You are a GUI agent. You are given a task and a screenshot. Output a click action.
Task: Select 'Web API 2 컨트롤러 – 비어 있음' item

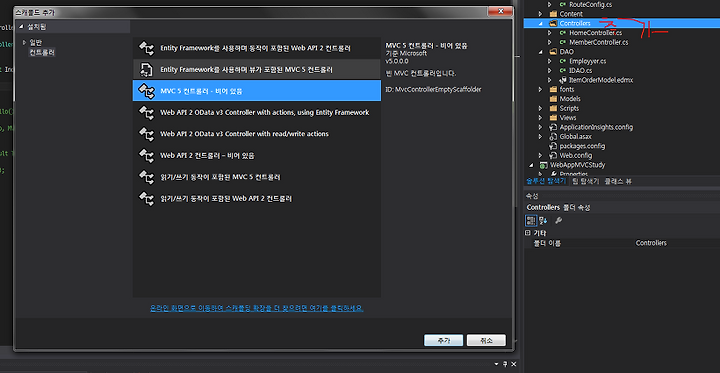click(x=257, y=155)
